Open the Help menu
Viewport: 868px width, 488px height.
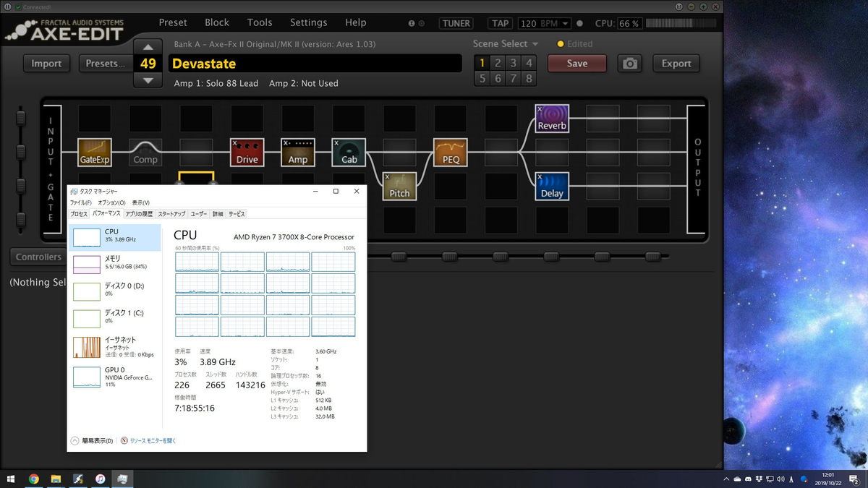click(x=355, y=22)
